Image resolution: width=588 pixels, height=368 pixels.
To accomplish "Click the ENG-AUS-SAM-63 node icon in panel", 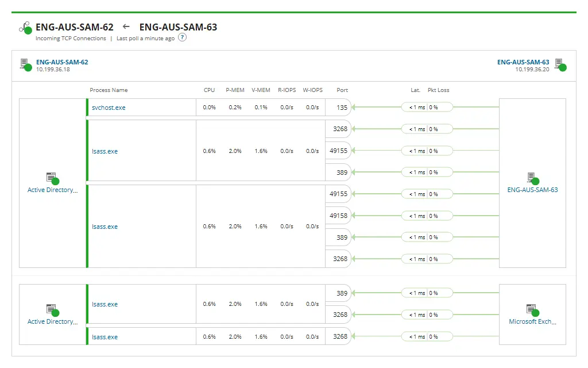I will click(x=532, y=178).
